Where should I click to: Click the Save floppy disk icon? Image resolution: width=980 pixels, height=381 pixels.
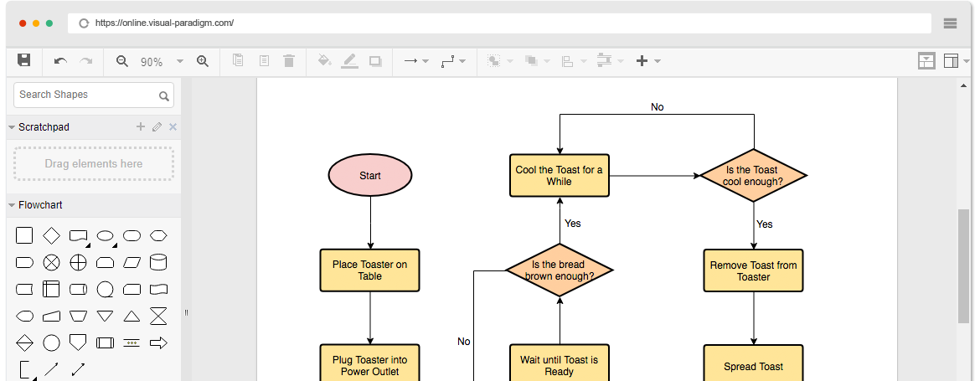tap(24, 60)
